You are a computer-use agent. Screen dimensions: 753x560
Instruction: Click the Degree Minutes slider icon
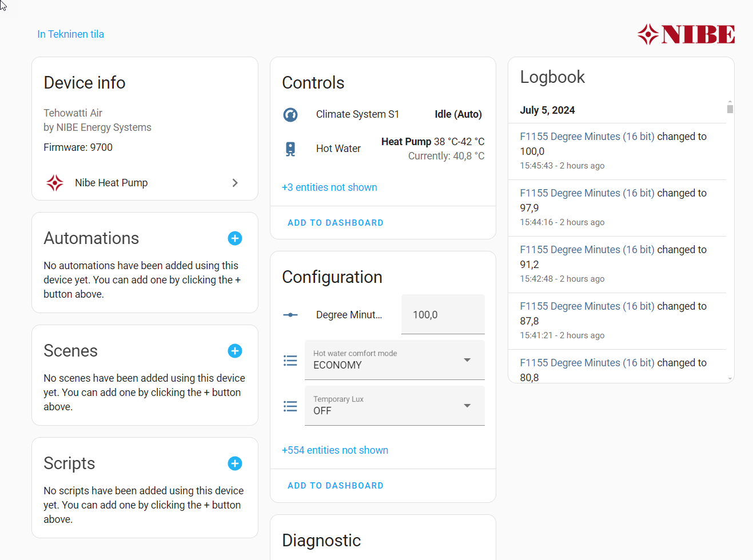coord(290,315)
